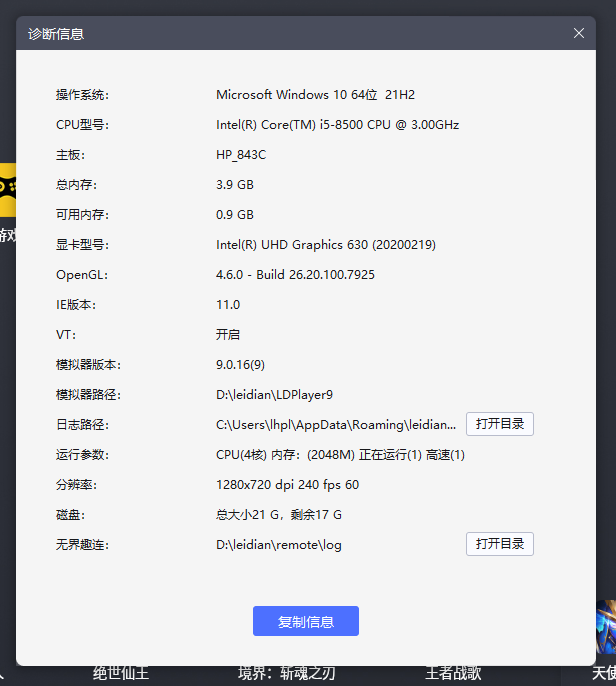Select the Intel Core i5-8500 CPU text
This screenshot has width=616, height=686.
point(337,125)
